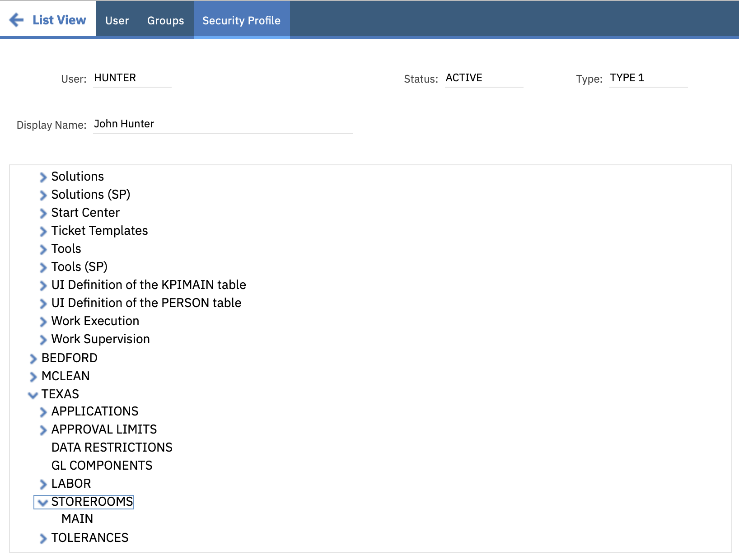Screen dimensions: 739x560
Task: Expand the Tools (SP) node
Action: click(x=43, y=267)
